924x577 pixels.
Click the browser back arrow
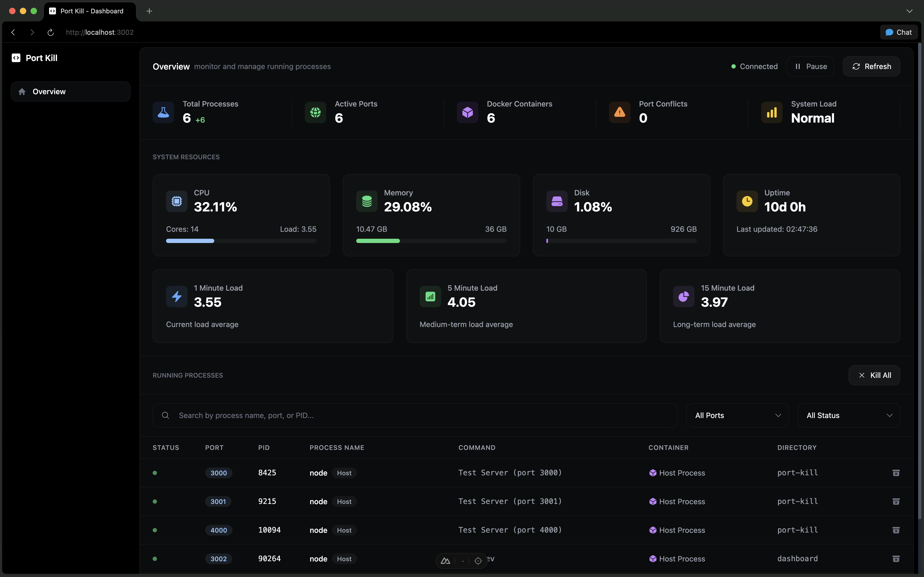click(13, 32)
